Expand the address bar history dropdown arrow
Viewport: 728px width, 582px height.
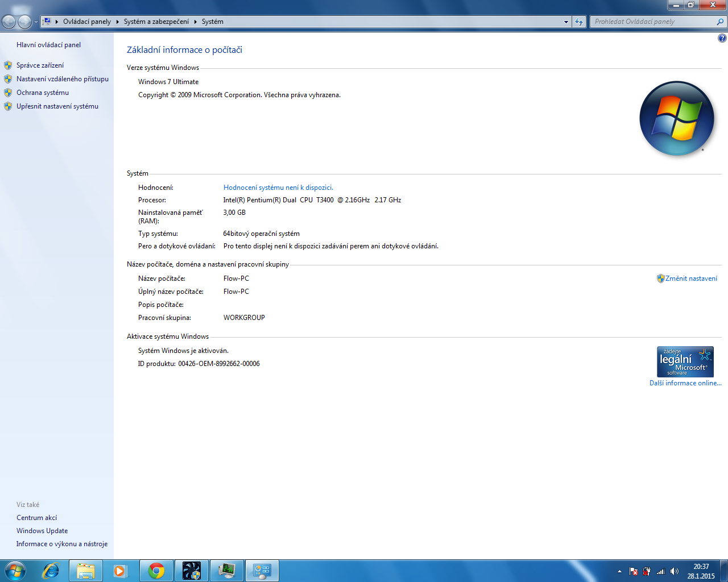tap(566, 22)
